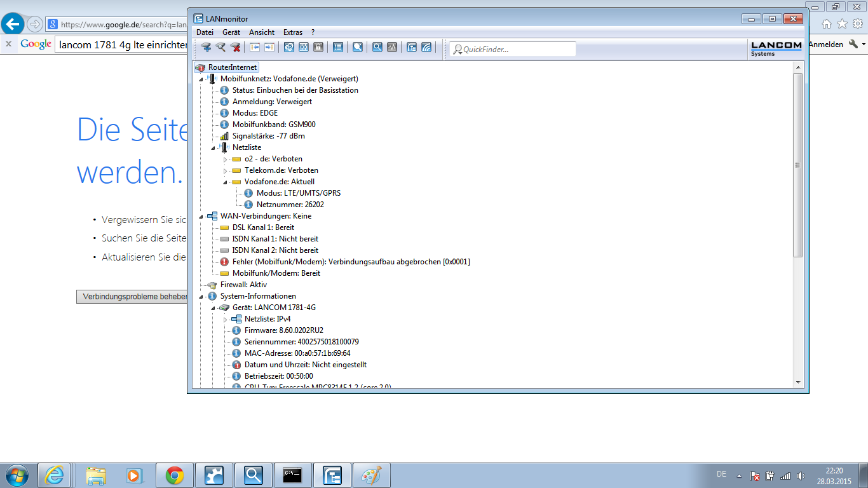Open the browser favorites star icon
Screen dimensions: 868x488
point(842,24)
